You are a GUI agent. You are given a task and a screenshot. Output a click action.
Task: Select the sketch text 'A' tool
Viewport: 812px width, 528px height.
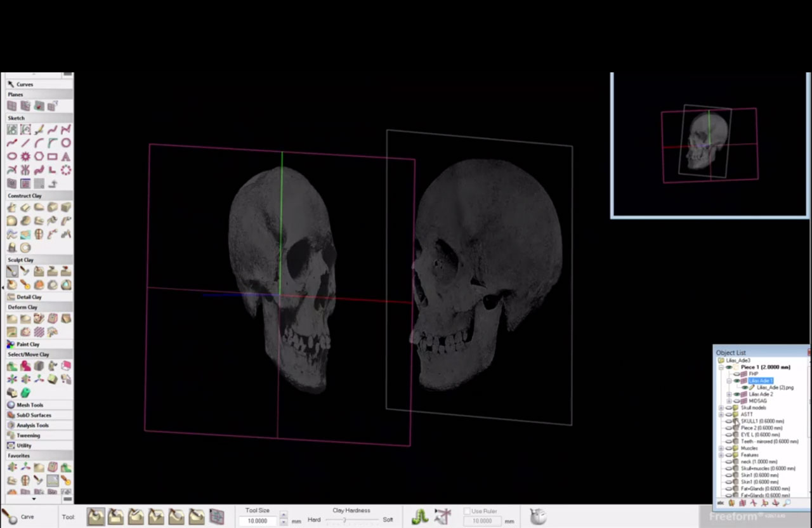tap(65, 156)
